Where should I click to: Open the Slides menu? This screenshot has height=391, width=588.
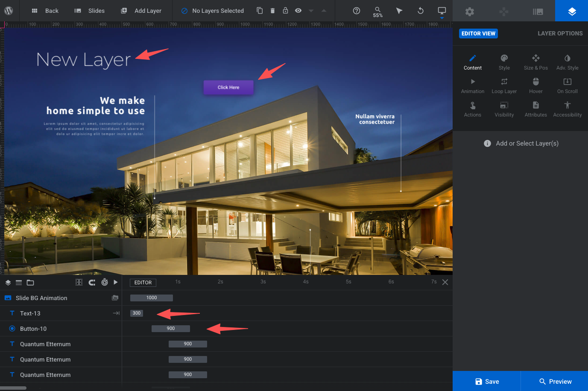click(90, 11)
